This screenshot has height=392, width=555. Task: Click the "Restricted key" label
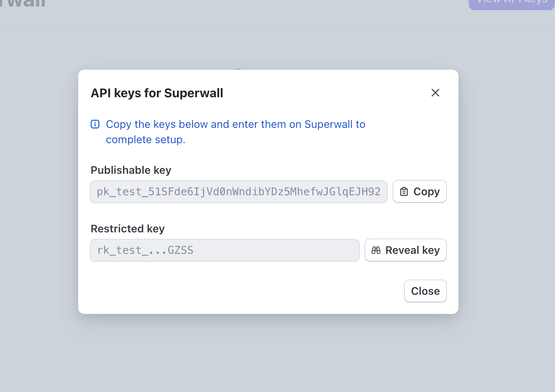tap(128, 229)
